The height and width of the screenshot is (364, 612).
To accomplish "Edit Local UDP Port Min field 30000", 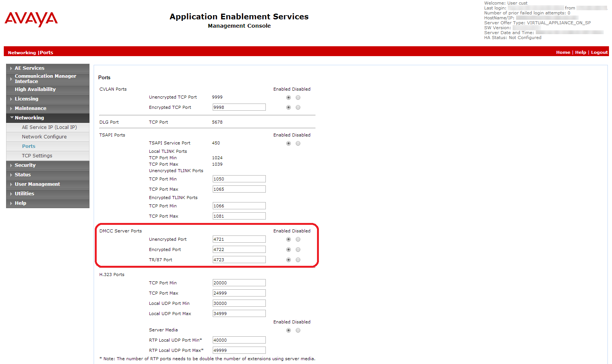I will coord(239,303).
